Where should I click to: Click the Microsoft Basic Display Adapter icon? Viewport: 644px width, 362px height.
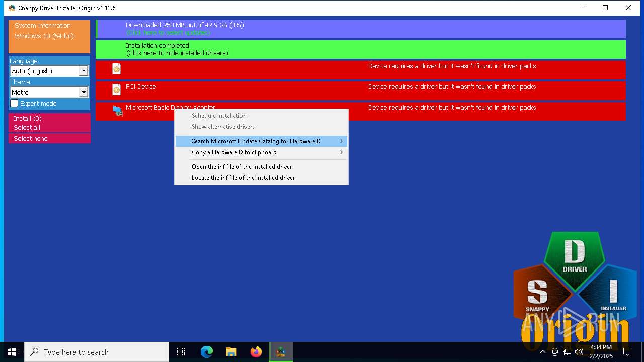pos(117,111)
